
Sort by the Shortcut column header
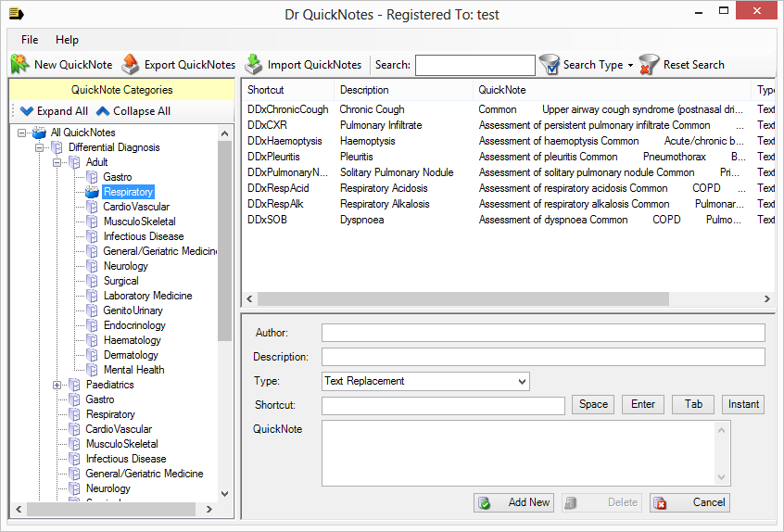pos(288,90)
